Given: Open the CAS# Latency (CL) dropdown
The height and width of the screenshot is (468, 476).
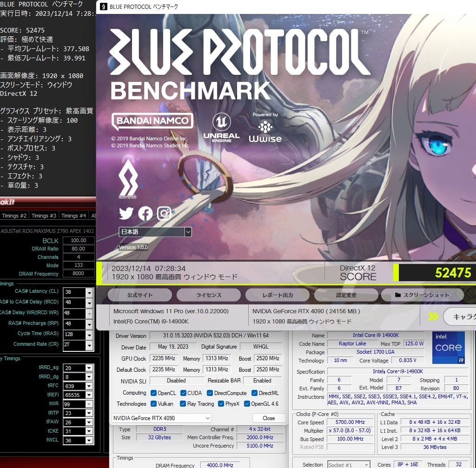Looking at the screenshot, I should [x=89, y=292].
